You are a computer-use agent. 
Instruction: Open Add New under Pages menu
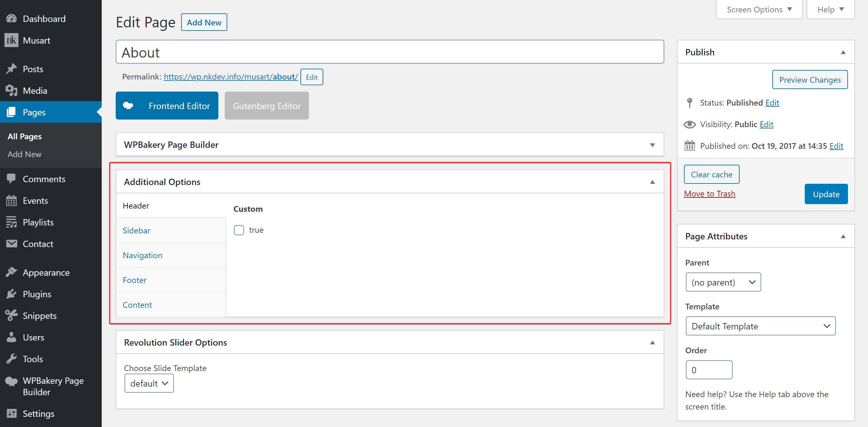[x=24, y=154]
